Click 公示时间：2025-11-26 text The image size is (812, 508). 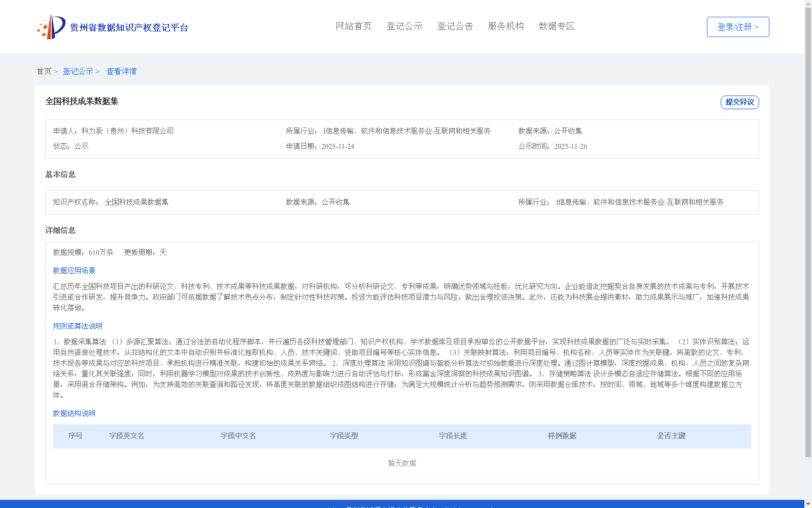point(553,146)
